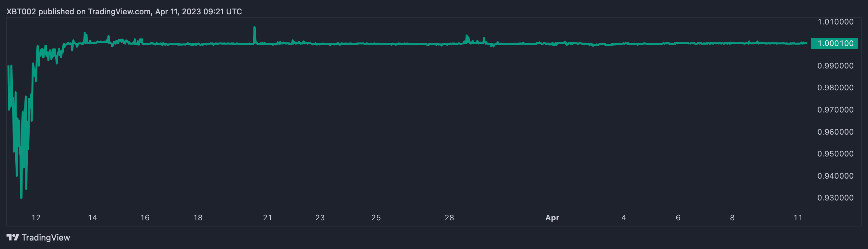Screen dimensions: 868x249
Task: Click the published header text XBT002
Action: (21, 12)
